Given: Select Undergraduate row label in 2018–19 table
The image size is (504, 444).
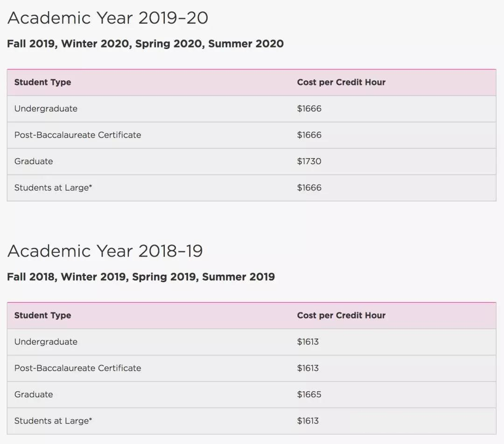Looking at the screenshot, I should pyautogui.click(x=46, y=342).
